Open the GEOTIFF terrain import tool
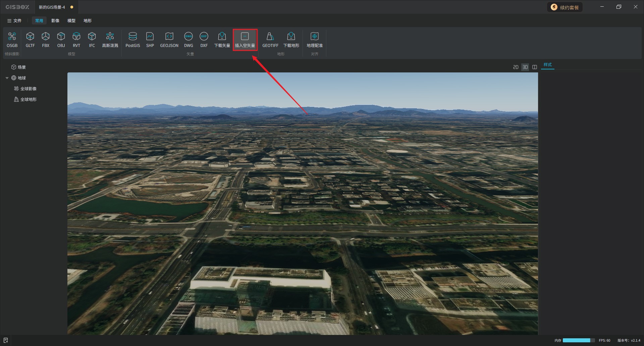The height and width of the screenshot is (346, 644). click(270, 40)
